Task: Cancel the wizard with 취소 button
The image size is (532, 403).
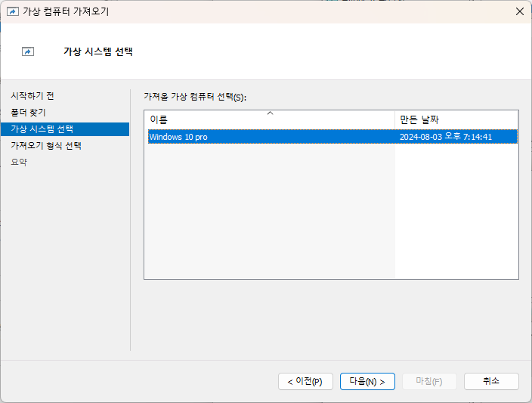Action: click(x=491, y=382)
